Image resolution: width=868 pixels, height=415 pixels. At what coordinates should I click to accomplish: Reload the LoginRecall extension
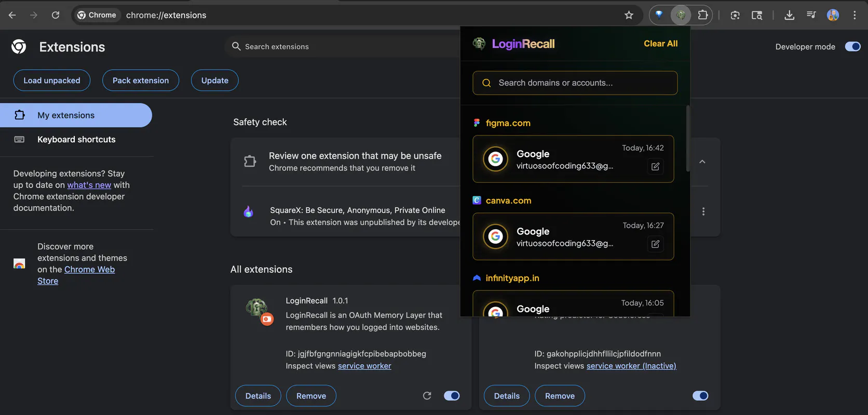pyautogui.click(x=427, y=396)
